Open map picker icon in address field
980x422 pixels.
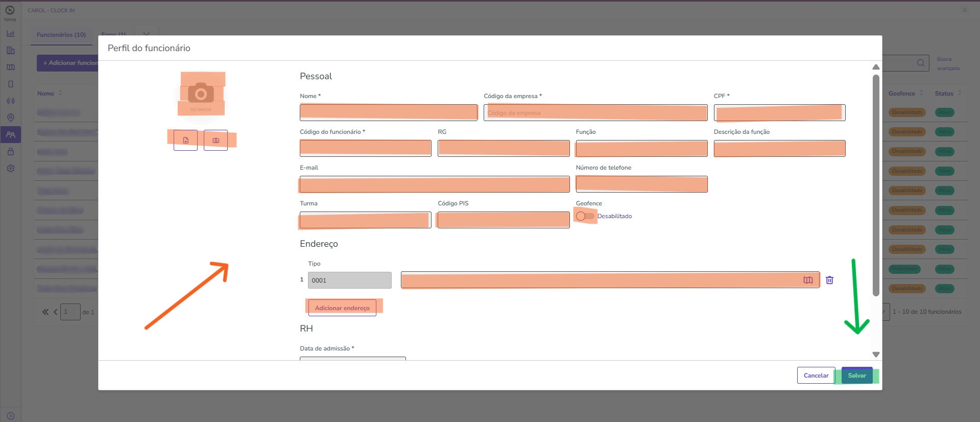[x=808, y=280]
